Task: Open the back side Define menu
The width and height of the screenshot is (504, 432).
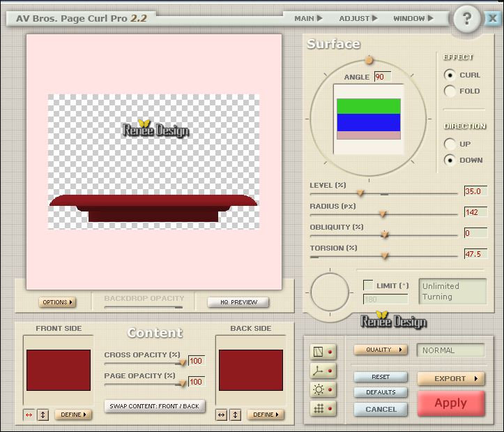Action: pos(266,415)
